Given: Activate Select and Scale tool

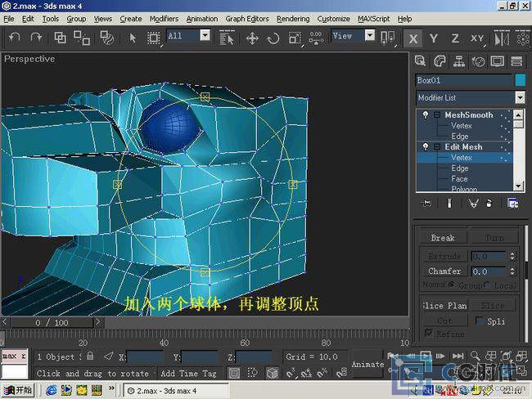Looking at the screenshot, I should [295, 38].
